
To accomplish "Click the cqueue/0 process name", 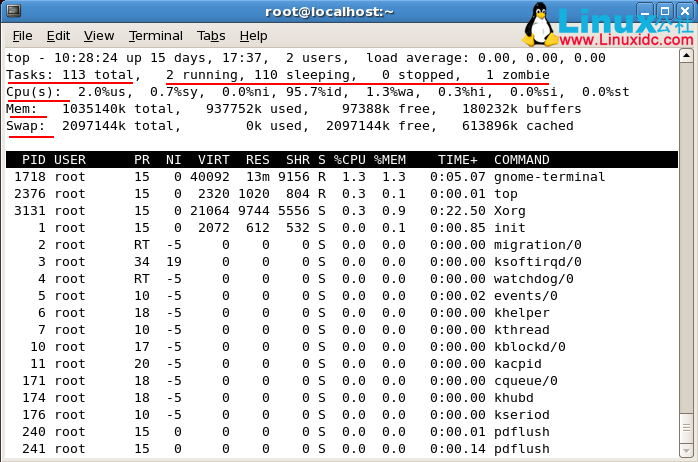I will click(526, 381).
